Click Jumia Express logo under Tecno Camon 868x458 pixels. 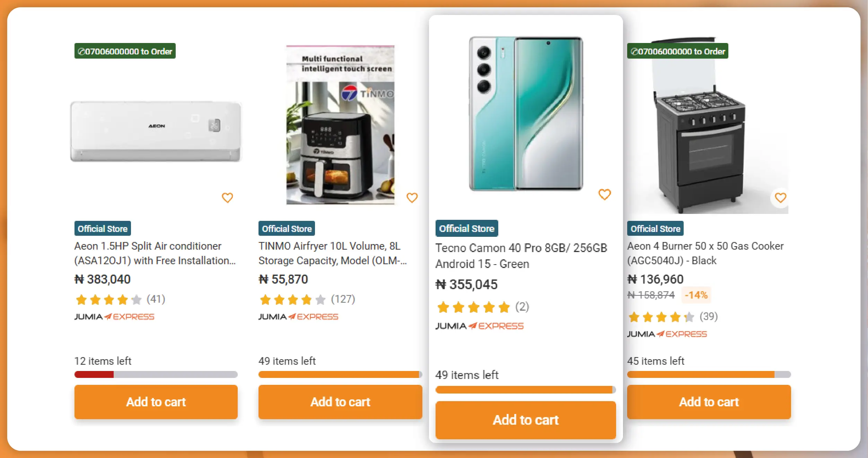480,326
